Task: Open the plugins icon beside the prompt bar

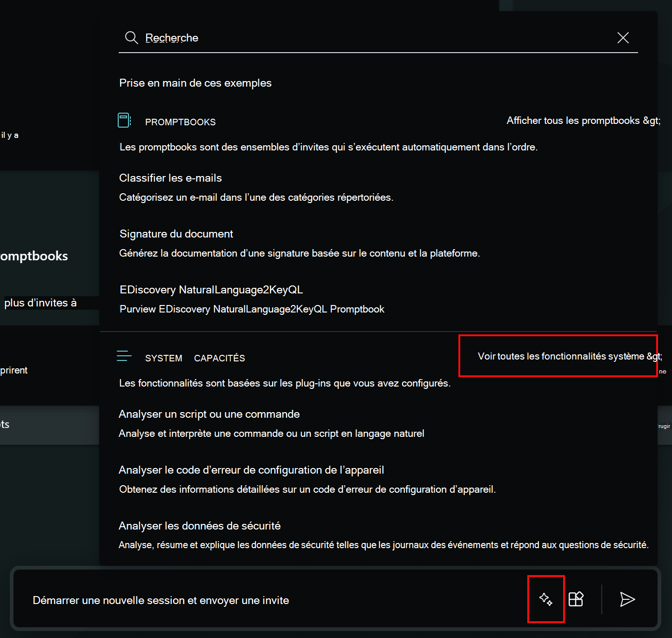Action: pyautogui.click(x=577, y=599)
